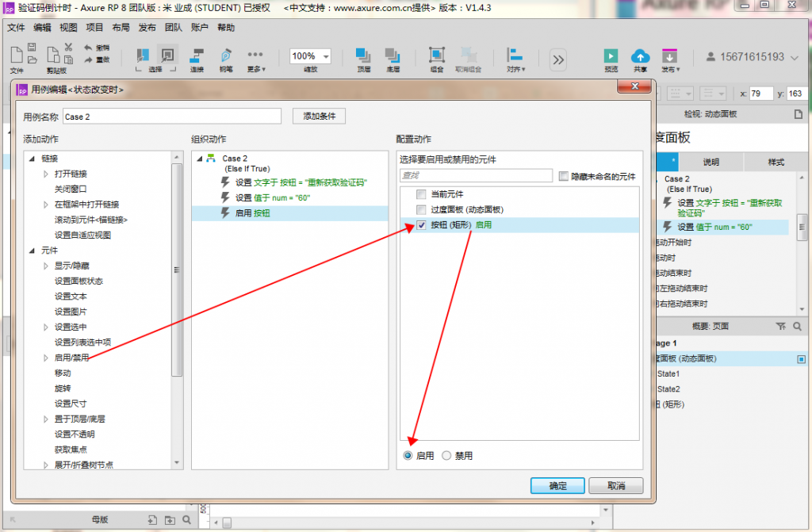Toggle the 隐藏未命名的元件 checkbox

point(564,176)
